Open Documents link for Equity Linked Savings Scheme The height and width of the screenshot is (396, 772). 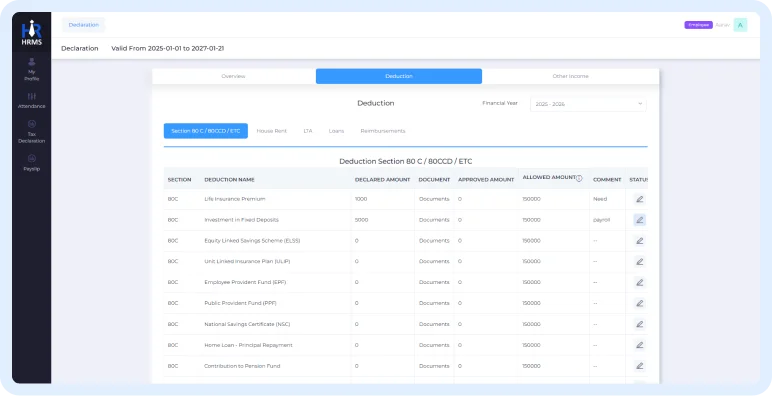434,241
